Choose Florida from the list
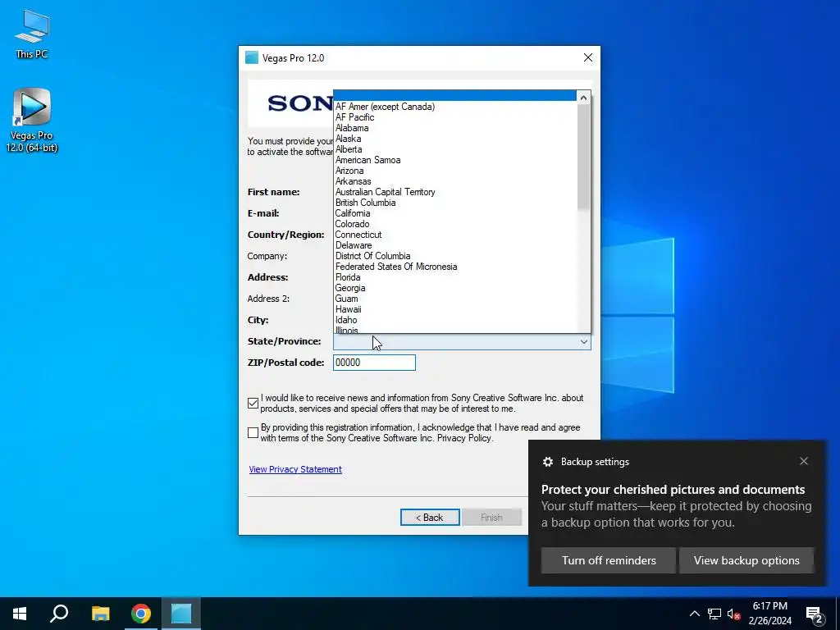 pos(454,277)
